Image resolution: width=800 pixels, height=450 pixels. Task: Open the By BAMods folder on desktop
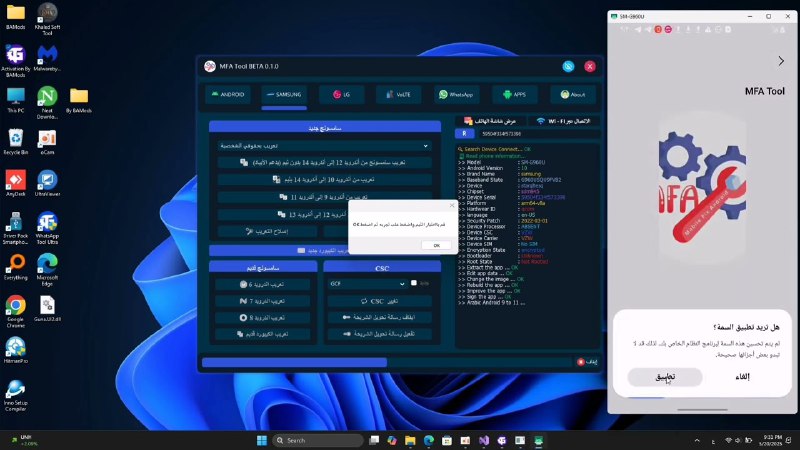[79, 100]
